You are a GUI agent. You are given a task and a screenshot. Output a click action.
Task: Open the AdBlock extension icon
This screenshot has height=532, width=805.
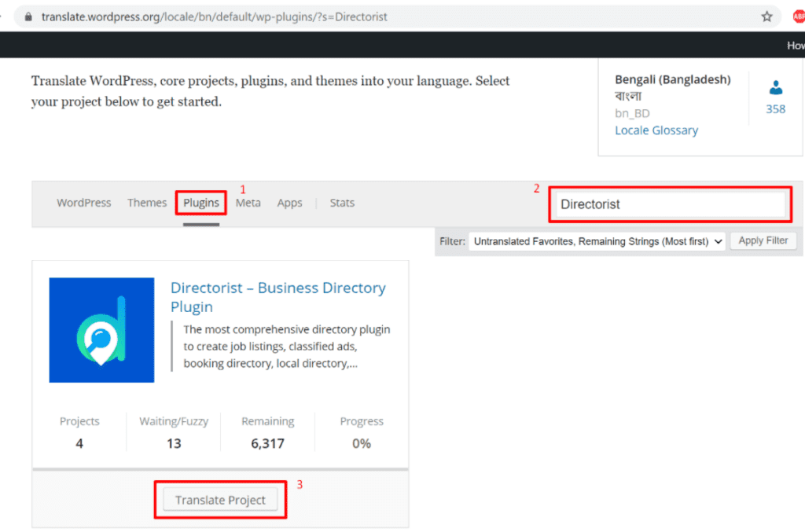coord(799,17)
